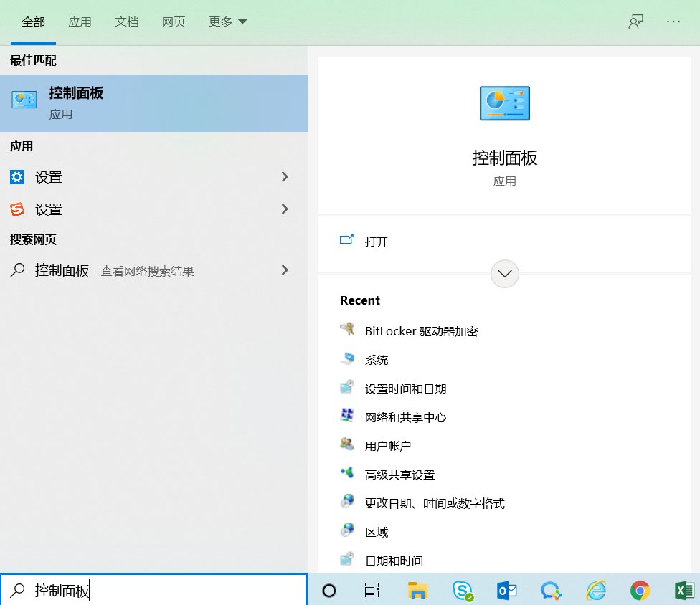
Task: Open the 更多 dropdown
Action: click(x=227, y=22)
